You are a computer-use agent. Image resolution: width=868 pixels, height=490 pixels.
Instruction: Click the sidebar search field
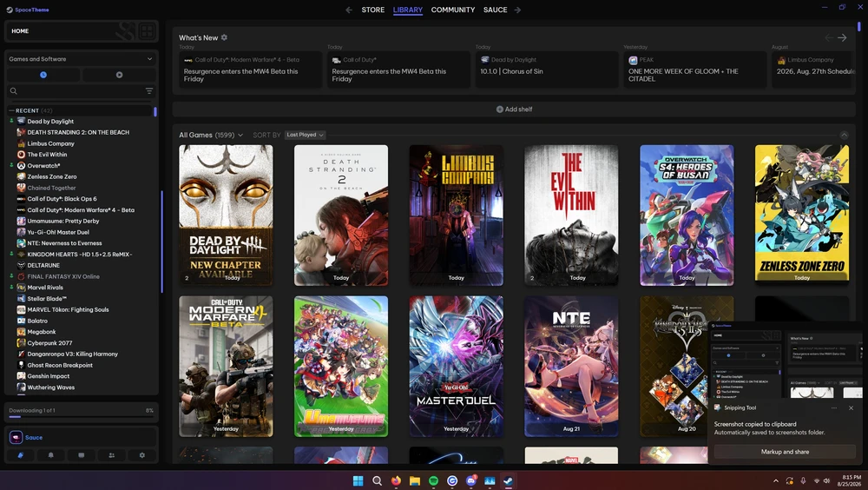tap(81, 91)
